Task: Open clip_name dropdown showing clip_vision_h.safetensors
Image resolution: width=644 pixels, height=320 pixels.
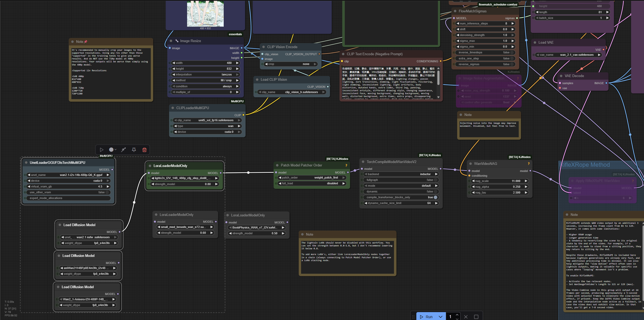Action: pyautogui.click(x=292, y=92)
